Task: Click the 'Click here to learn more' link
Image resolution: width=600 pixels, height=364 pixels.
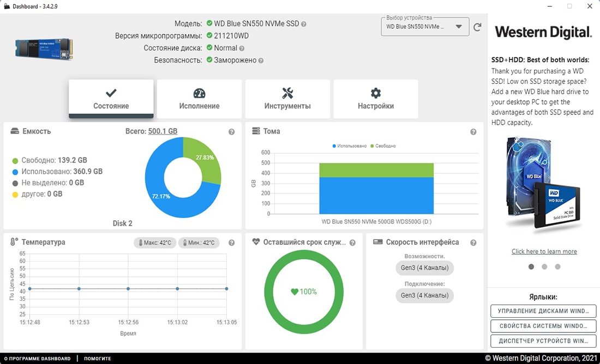Action: coord(544,251)
